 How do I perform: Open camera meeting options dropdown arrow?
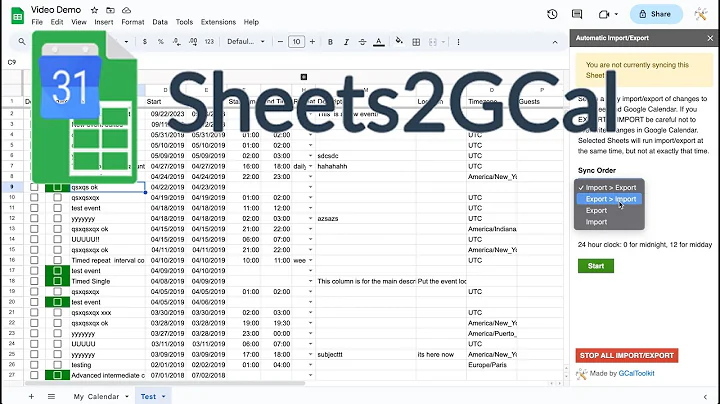coord(616,14)
